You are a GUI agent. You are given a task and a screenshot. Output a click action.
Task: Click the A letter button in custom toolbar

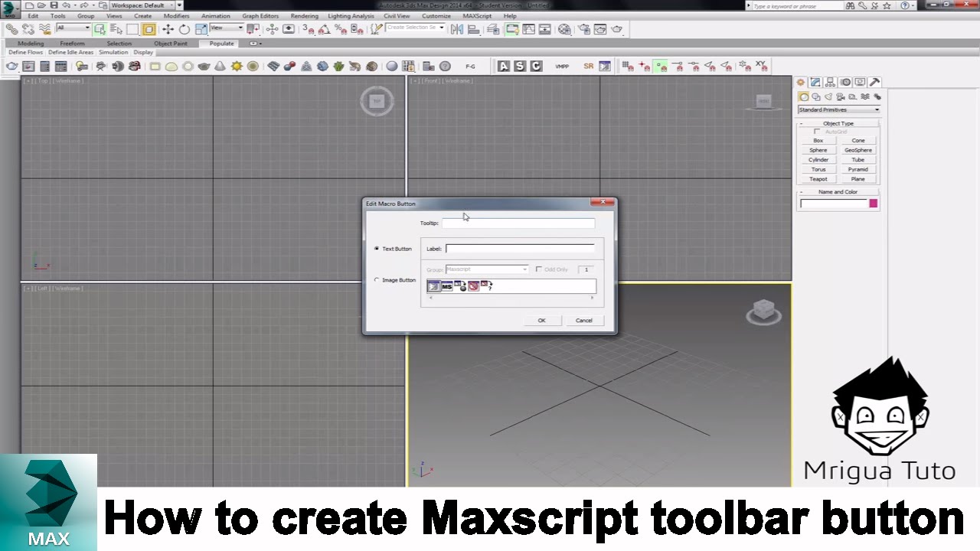coord(504,67)
